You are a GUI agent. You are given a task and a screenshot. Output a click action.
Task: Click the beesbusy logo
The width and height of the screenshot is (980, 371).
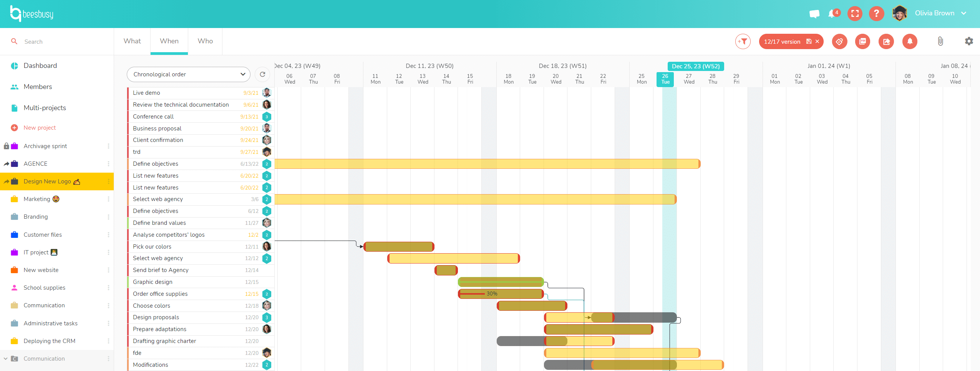coord(32,14)
